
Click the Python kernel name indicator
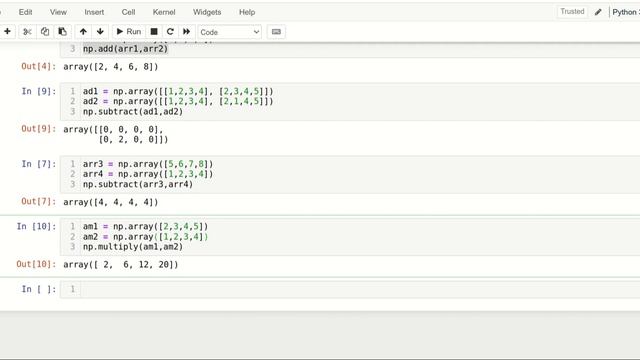tap(626, 12)
